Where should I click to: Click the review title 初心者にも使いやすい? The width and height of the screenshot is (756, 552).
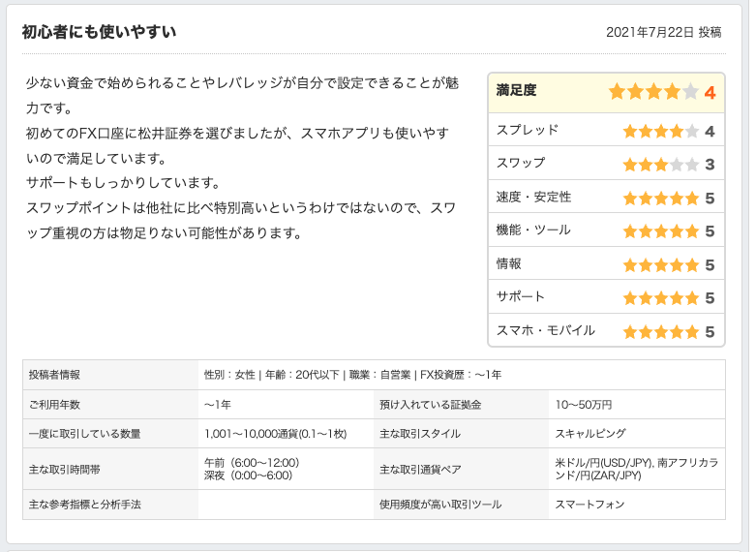[x=99, y=32]
